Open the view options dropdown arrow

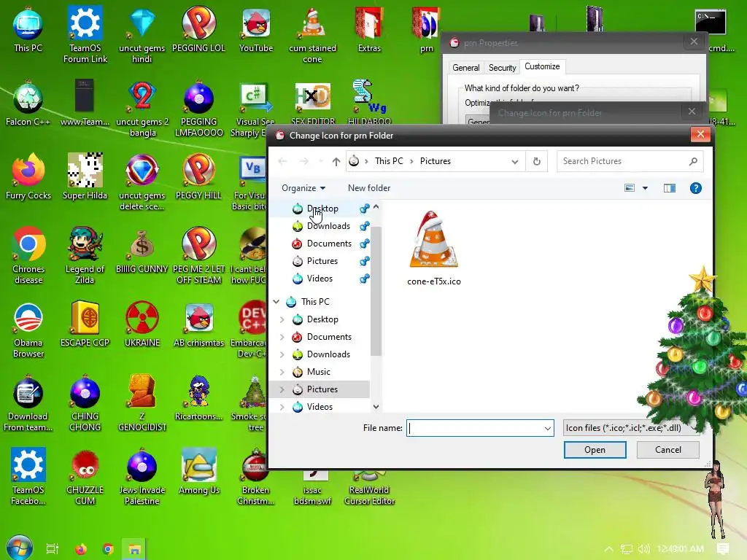[x=645, y=188]
